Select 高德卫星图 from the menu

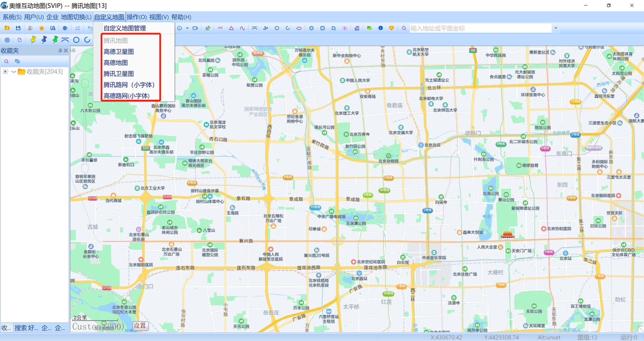point(119,52)
